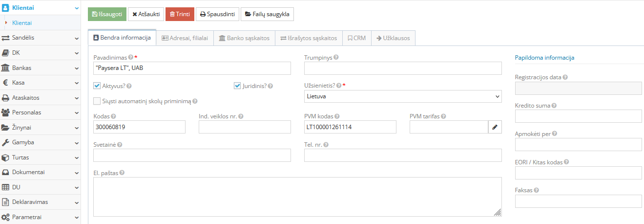Uncheck the Aktyvus checkbox
Screen dimensions: 644x224
[97, 86]
